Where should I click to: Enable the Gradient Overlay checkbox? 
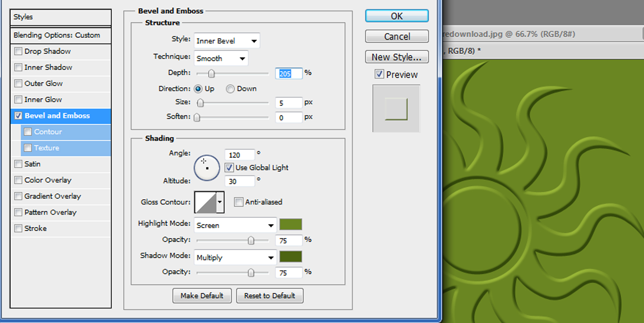coord(18,196)
